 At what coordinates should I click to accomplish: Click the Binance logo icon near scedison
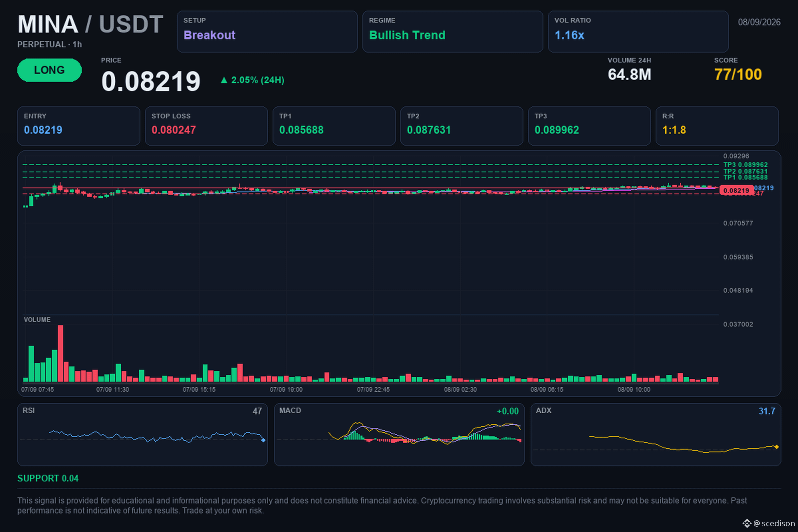click(x=747, y=523)
